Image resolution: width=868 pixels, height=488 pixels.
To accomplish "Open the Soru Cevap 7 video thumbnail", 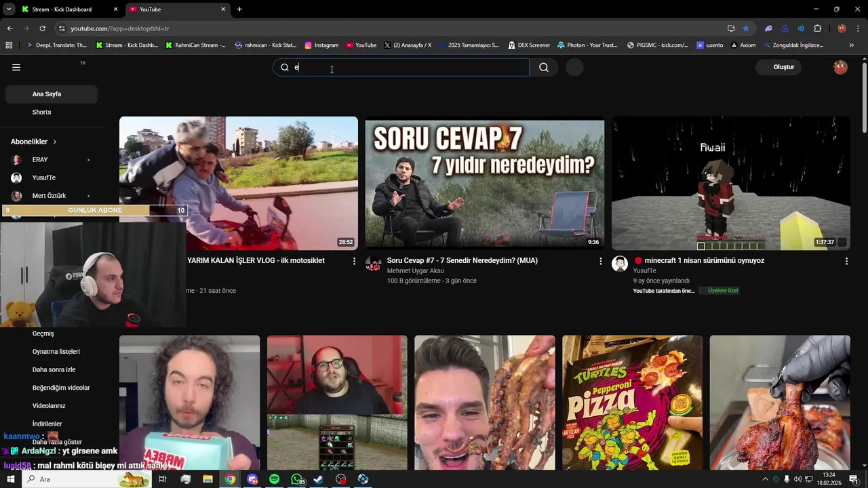I will [x=484, y=183].
